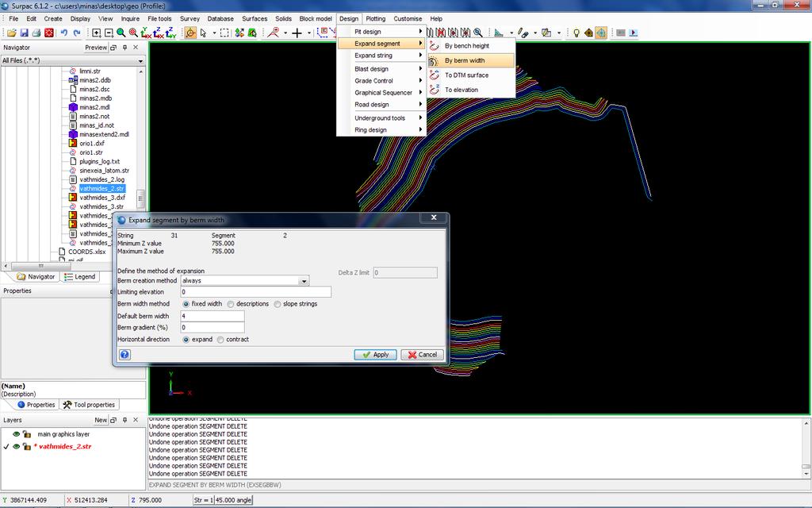
Task: Switch to Tool properties tab
Action: (x=89, y=405)
